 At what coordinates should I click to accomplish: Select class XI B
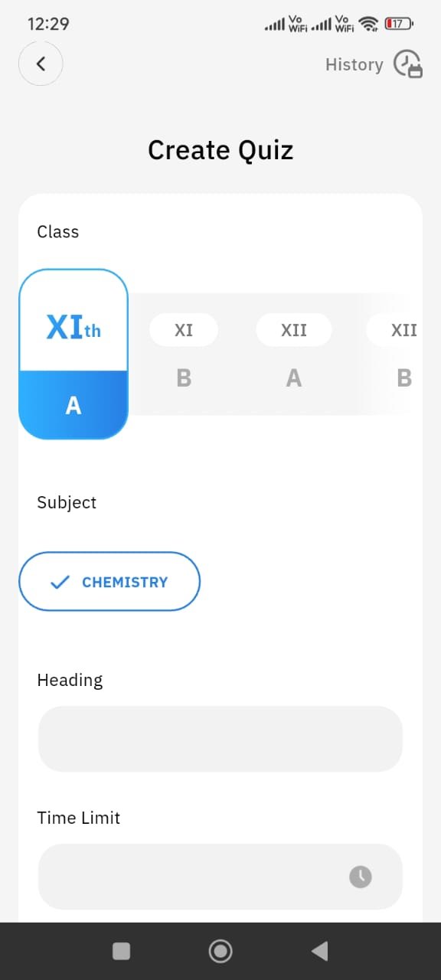(184, 352)
